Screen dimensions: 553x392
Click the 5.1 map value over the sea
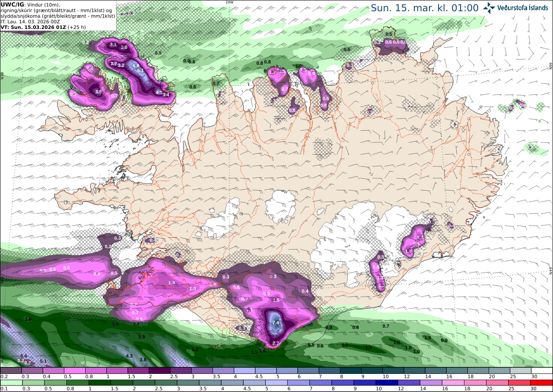pyautogui.click(x=43, y=361)
